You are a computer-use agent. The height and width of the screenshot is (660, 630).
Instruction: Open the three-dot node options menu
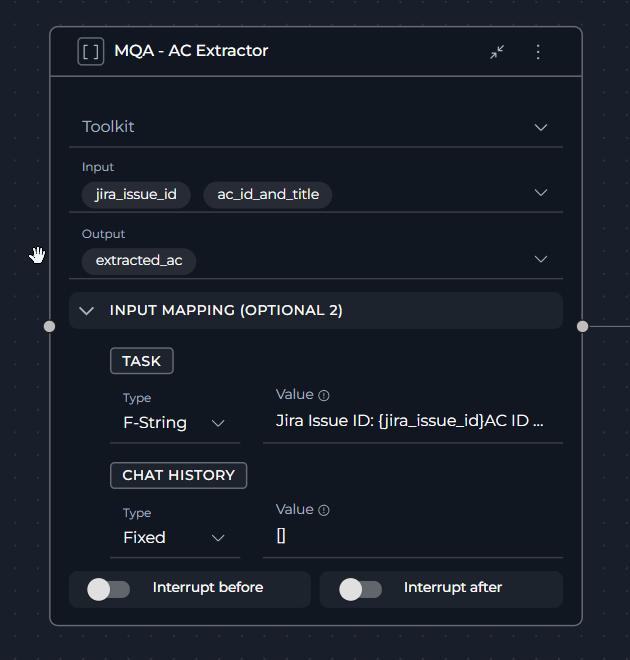(x=538, y=52)
